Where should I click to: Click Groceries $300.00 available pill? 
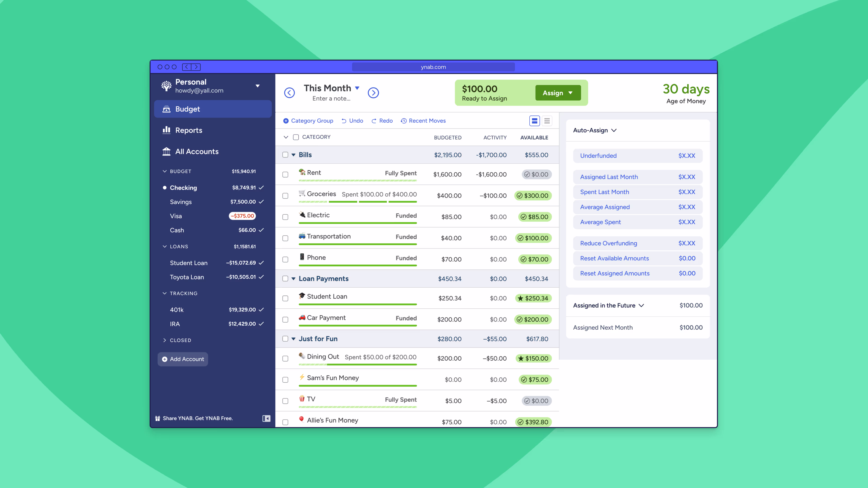point(533,196)
